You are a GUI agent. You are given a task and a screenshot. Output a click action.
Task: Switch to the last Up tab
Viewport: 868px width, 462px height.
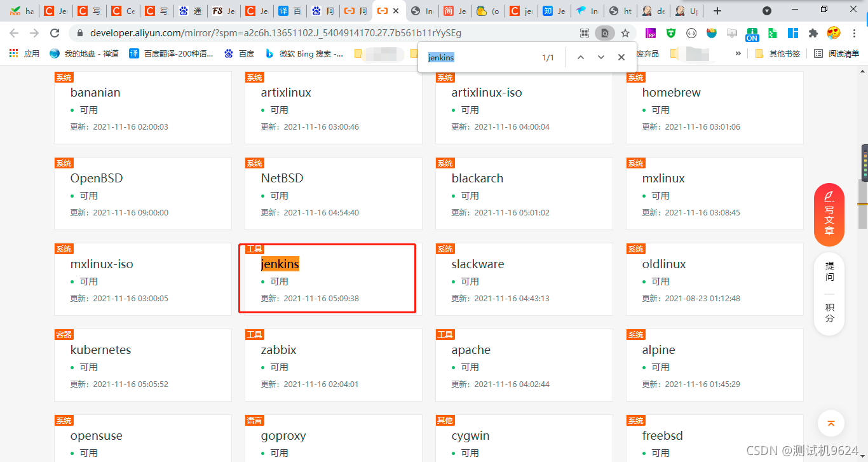(x=686, y=11)
